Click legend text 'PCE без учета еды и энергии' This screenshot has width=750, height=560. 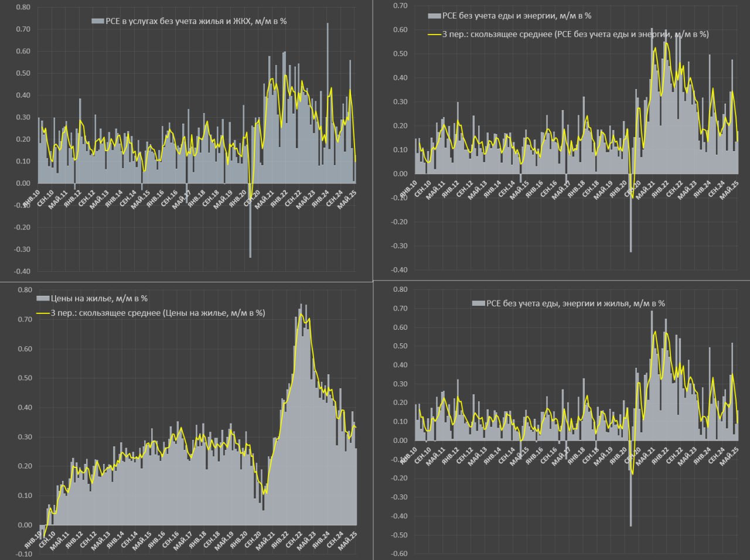point(517,16)
